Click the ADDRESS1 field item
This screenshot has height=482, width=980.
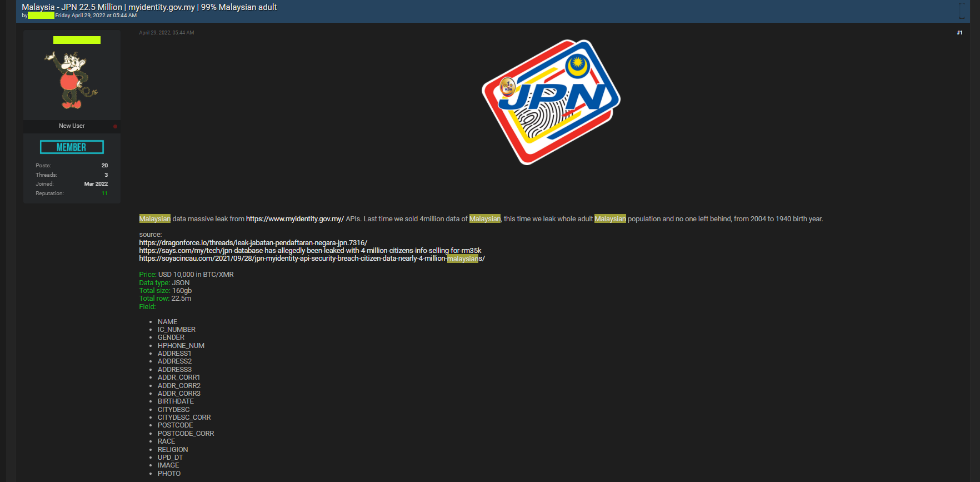pyautogui.click(x=174, y=354)
